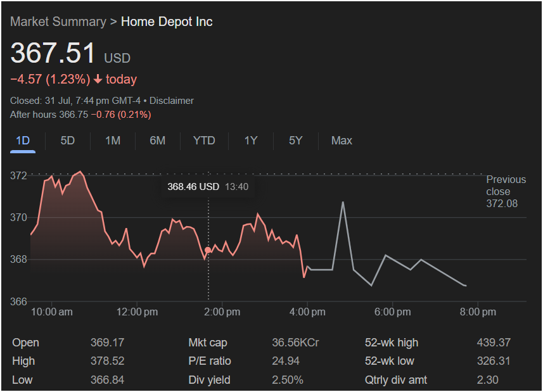Open the 5Y chart tab
This screenshot has width=543, height=392.
point(295,141)
